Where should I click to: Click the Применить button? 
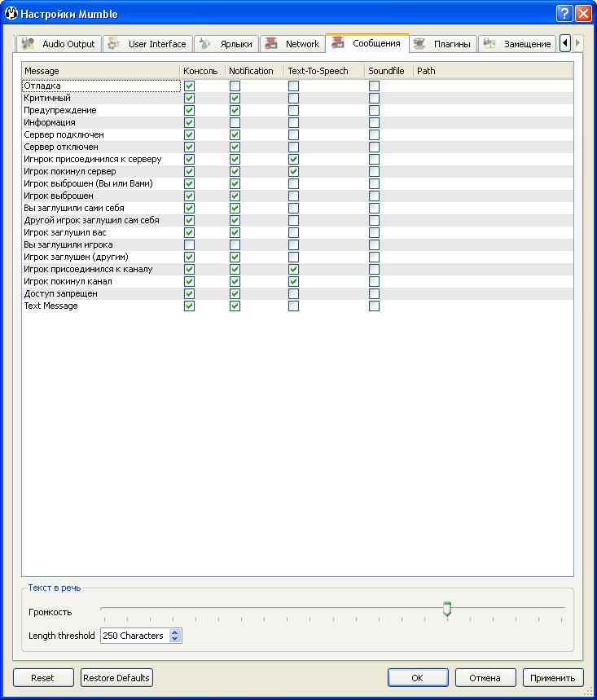(x=553, y=677)
